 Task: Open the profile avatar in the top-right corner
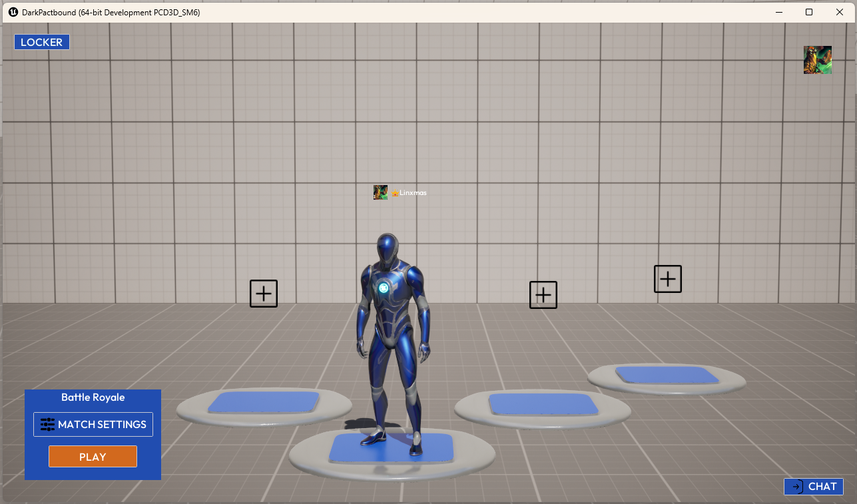point(818,60)
